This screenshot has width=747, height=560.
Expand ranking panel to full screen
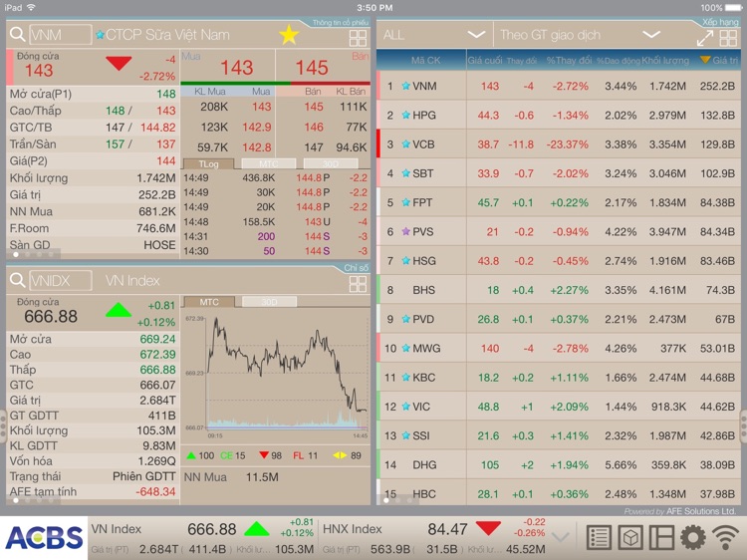point(705,38)
